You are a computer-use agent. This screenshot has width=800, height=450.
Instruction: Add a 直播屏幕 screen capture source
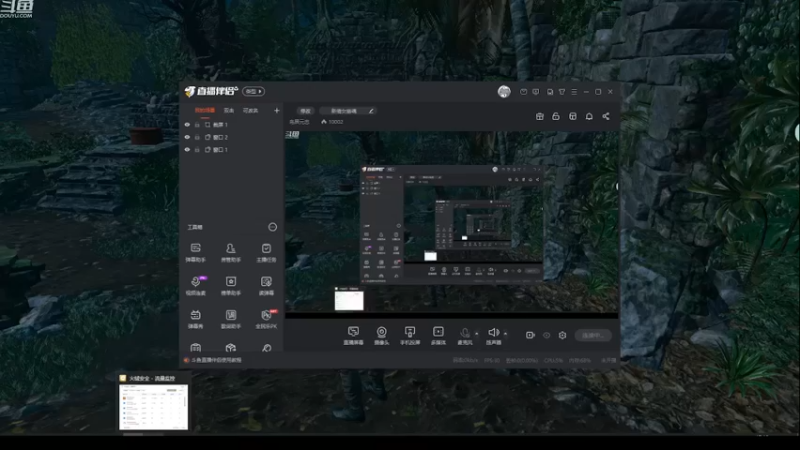pyautogui.click(x=353, y=336)
